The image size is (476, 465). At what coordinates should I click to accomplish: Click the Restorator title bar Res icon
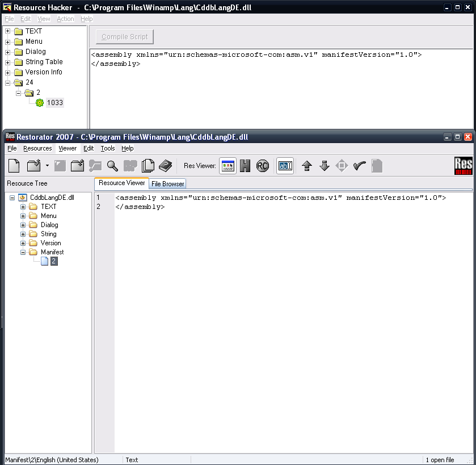click(10, 137)
